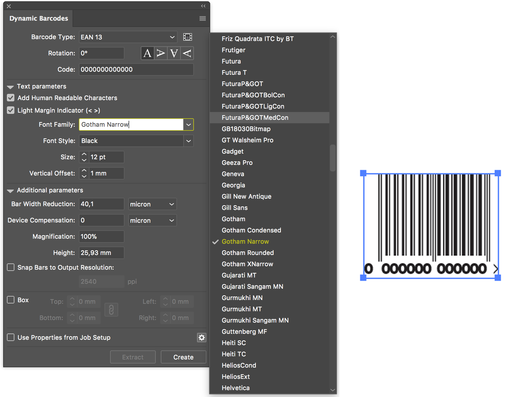Click the link icon between Box margins
The height and width of the screenshot is (397, 532).
(111, 310)
